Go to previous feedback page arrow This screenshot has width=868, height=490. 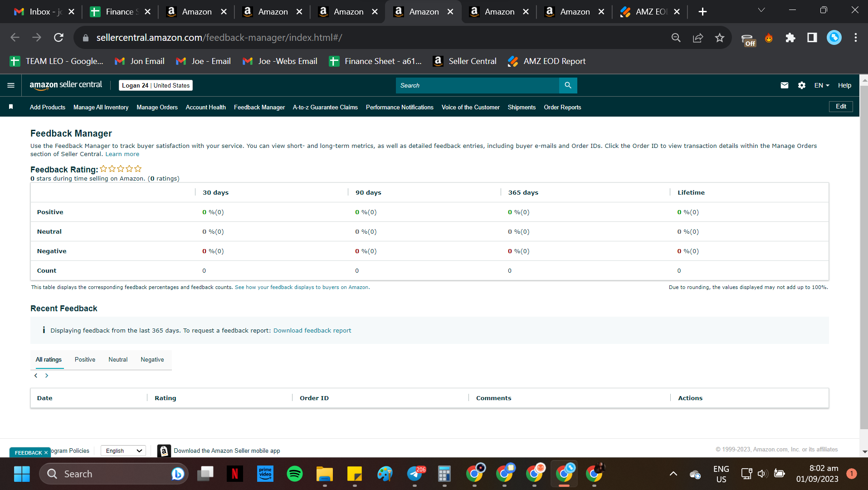pyautogui.click(x=36, y=376)
